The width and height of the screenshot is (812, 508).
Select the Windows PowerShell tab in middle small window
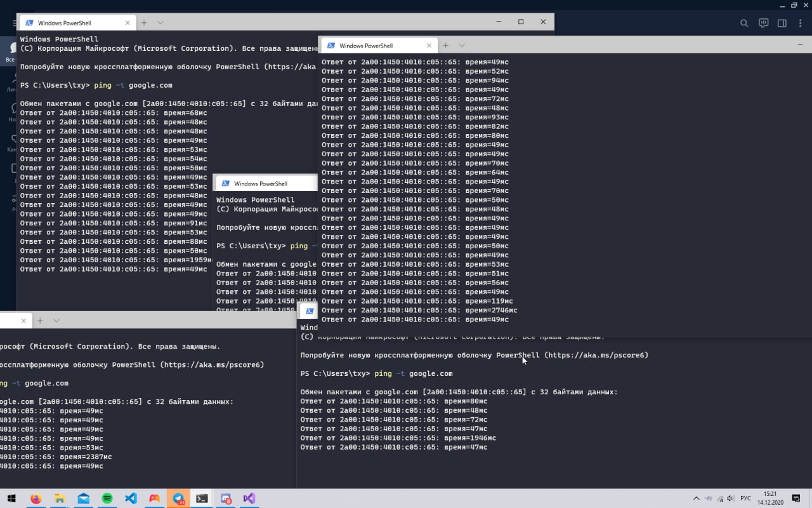tap(266, 184)
